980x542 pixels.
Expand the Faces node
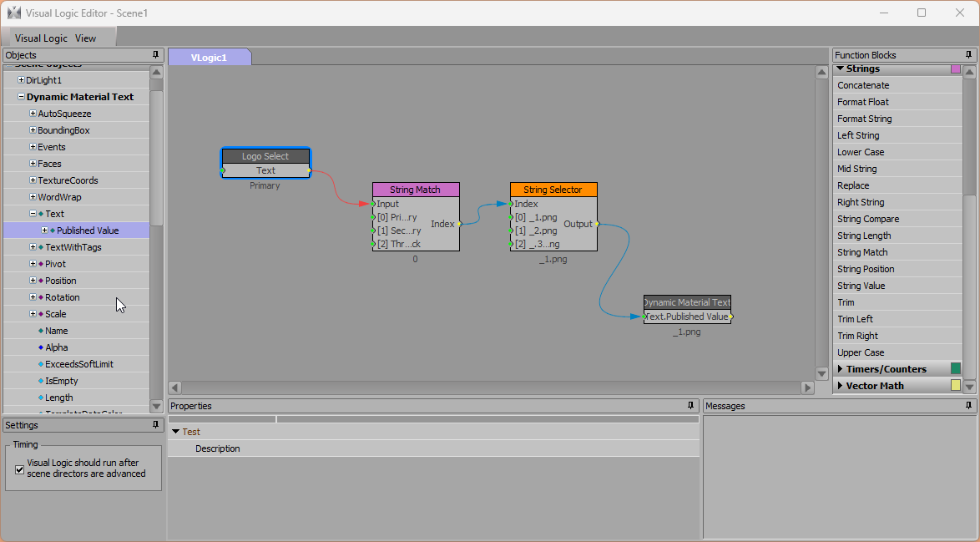[x=33, y=163]
